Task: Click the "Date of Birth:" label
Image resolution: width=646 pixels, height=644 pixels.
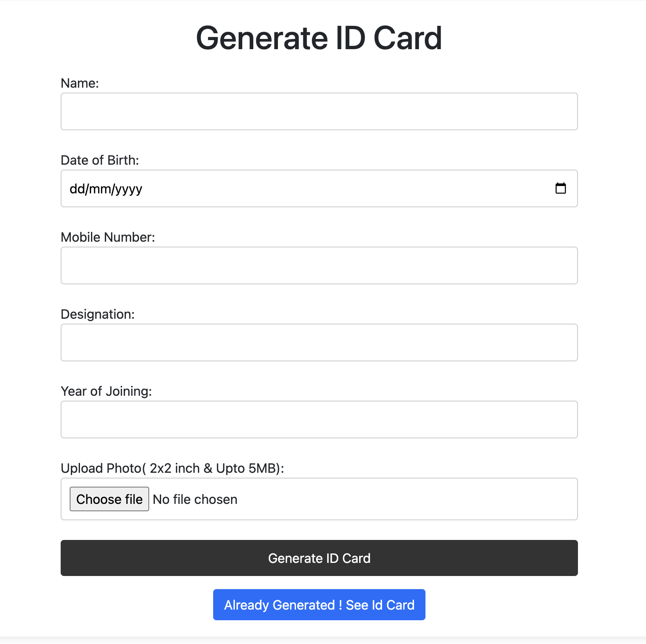Action: click(x=100, y=160)
